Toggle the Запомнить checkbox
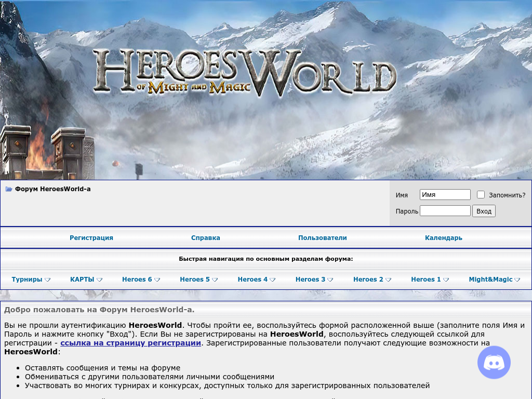 [x=481, y=195]
